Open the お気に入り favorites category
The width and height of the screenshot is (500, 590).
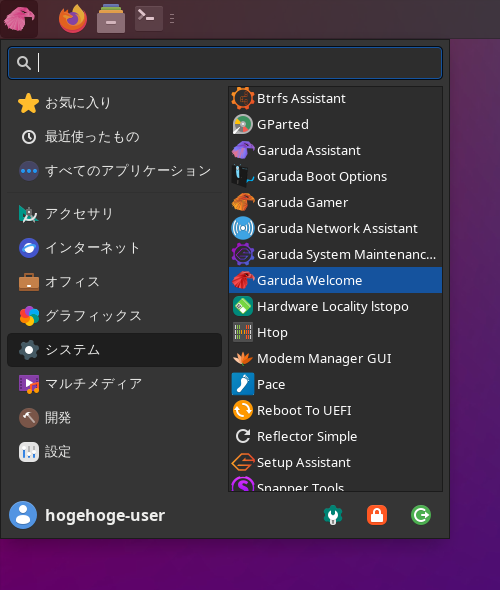tap(114, 103)
